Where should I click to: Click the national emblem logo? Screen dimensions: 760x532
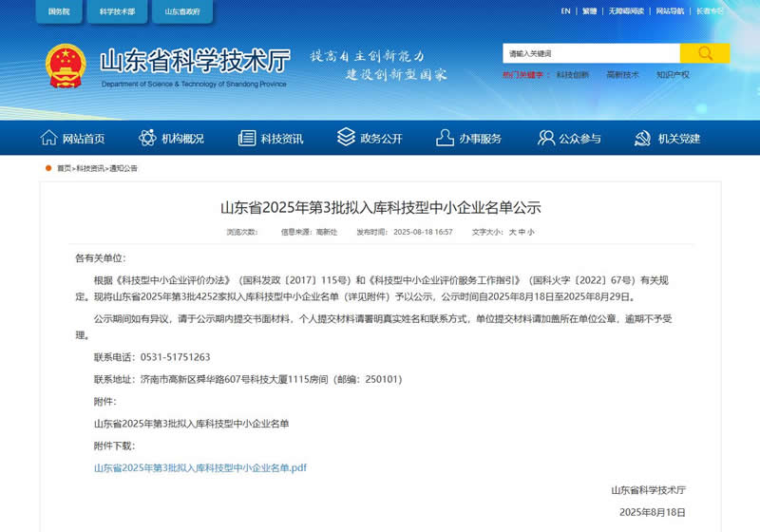click(66, 66)
